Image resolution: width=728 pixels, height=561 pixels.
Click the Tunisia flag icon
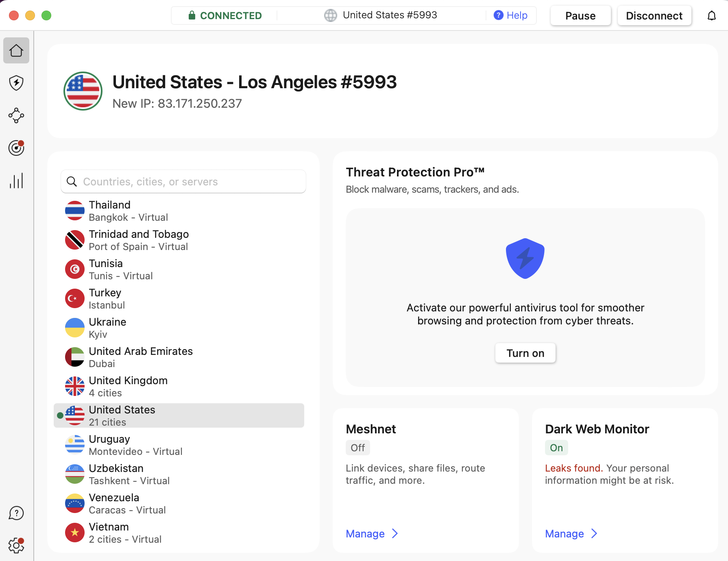(x=75, y=269)
